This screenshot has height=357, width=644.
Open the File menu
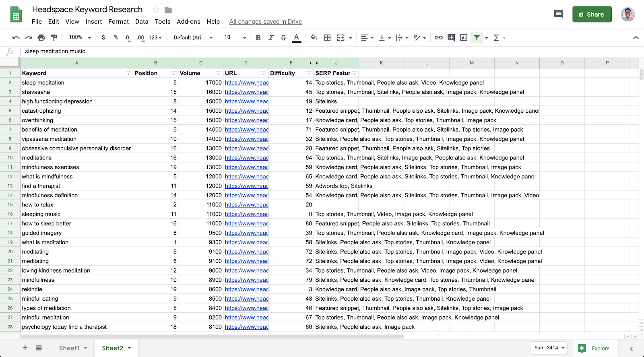pyautogui.click(x=37, y=22)
